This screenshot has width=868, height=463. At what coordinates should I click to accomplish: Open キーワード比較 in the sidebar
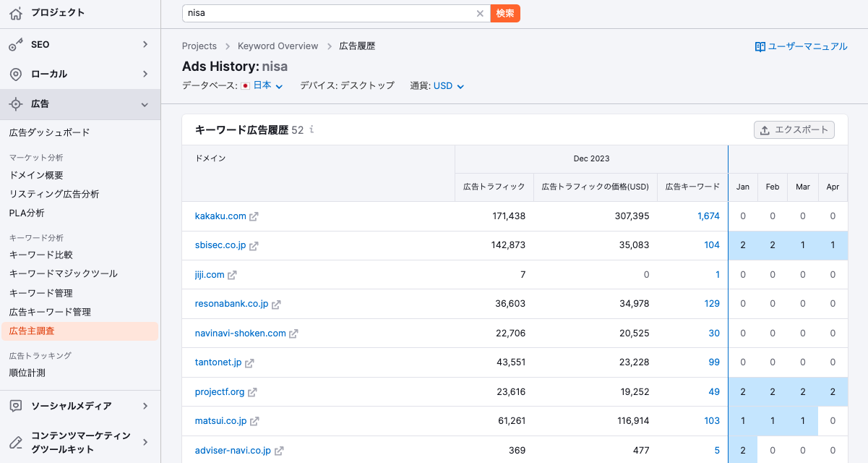(41, 255)
